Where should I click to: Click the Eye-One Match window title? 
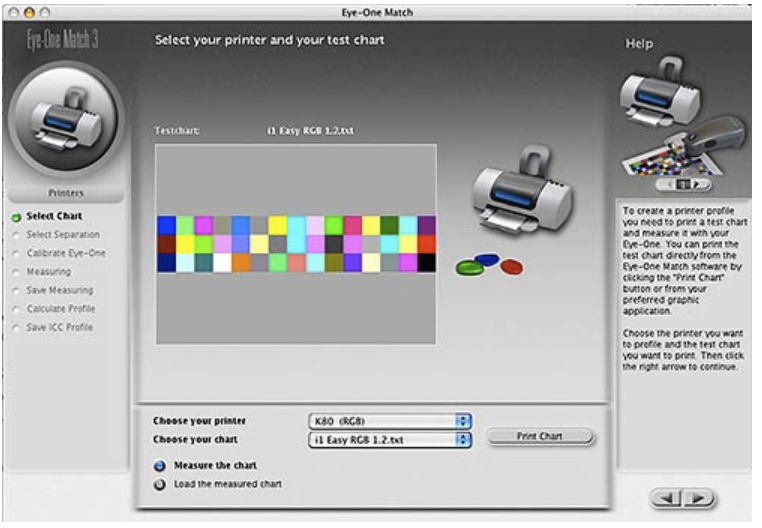coord(377,13)
